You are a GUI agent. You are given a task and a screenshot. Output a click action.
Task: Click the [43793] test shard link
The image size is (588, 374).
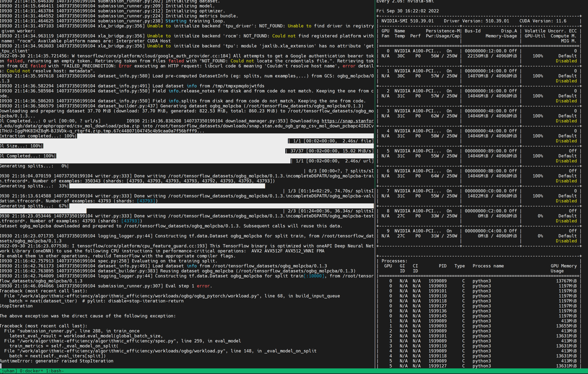[x=131, y=221]
